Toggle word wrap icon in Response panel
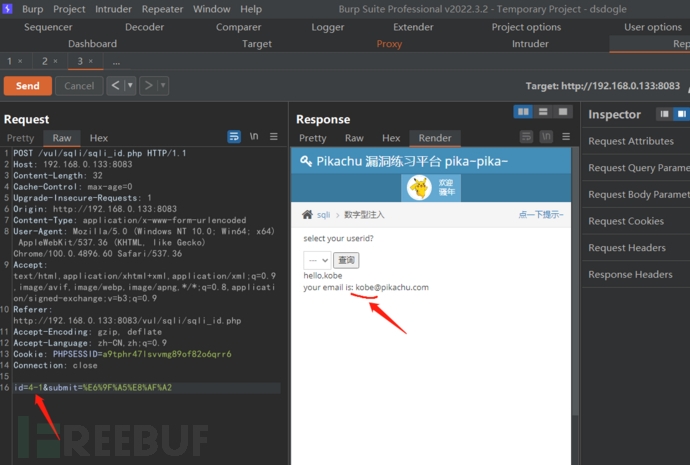Screen dimensions: 690x465 pyautogui.click(x=526, y=137)
